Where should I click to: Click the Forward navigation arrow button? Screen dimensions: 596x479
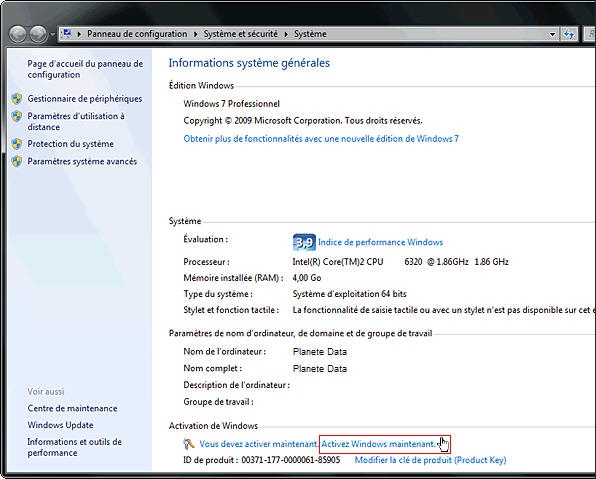[38, 34]
